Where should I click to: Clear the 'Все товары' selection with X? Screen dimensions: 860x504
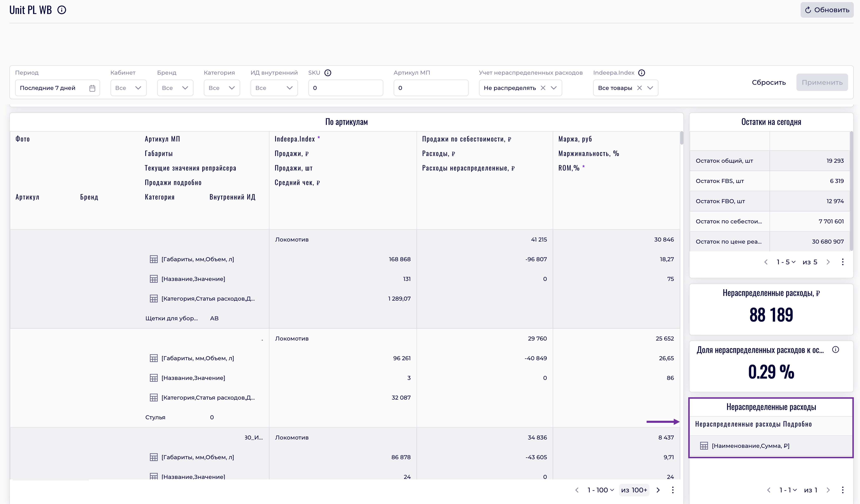640,88
